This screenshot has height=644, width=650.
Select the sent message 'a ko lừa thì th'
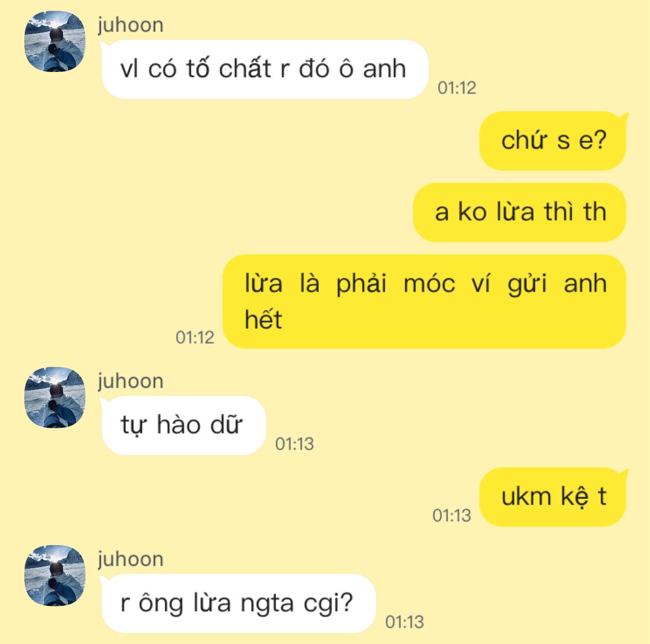coord(520,212)
